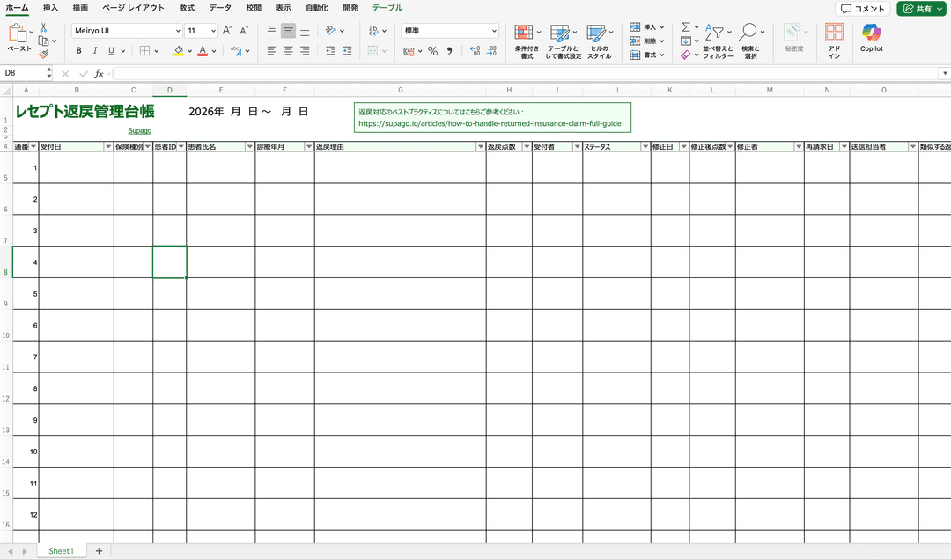Open the データ ribbon tab

(x=220, y=8)
